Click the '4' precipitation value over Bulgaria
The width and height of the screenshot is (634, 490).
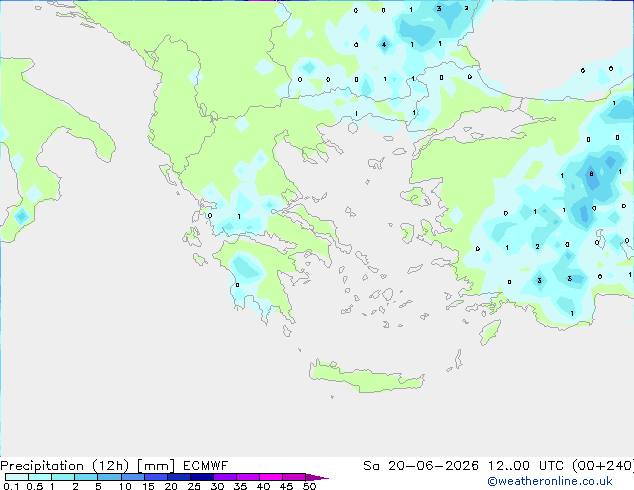(x=384, y=45)
